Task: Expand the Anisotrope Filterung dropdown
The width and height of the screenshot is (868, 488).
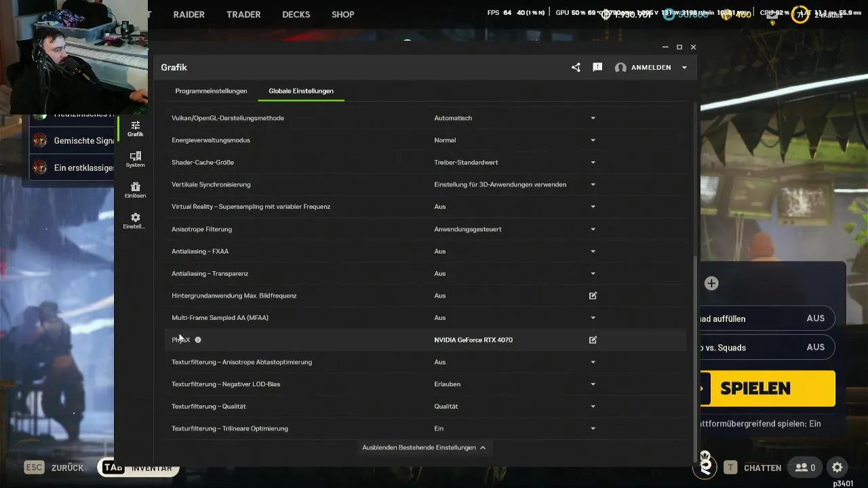Action: click(593, 229)
